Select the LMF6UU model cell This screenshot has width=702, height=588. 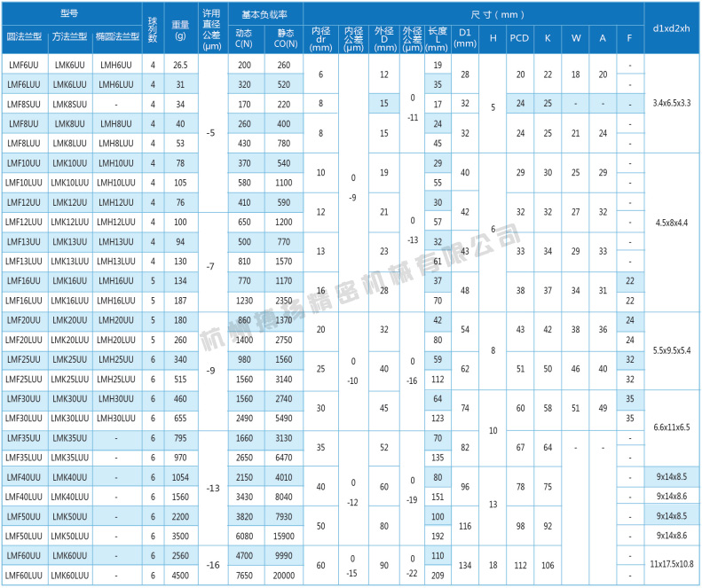[x=23, y=66]
